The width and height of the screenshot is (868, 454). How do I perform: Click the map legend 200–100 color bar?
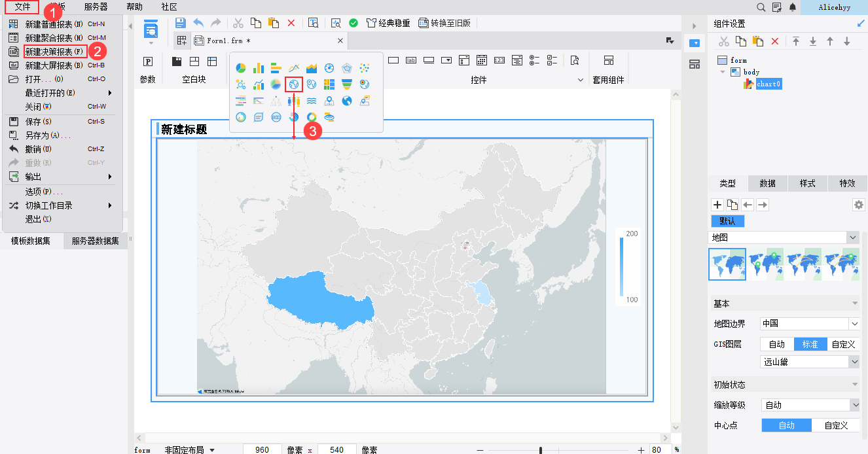point(622,267)
